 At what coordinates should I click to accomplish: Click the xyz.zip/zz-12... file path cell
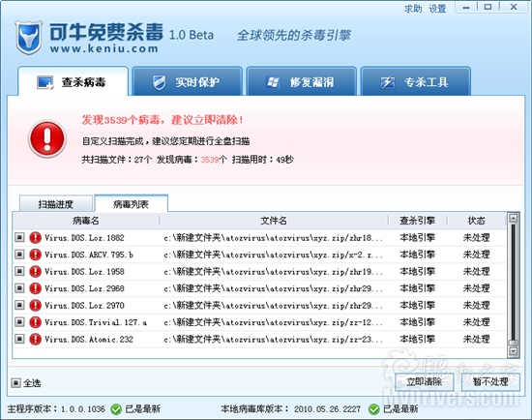273,322
